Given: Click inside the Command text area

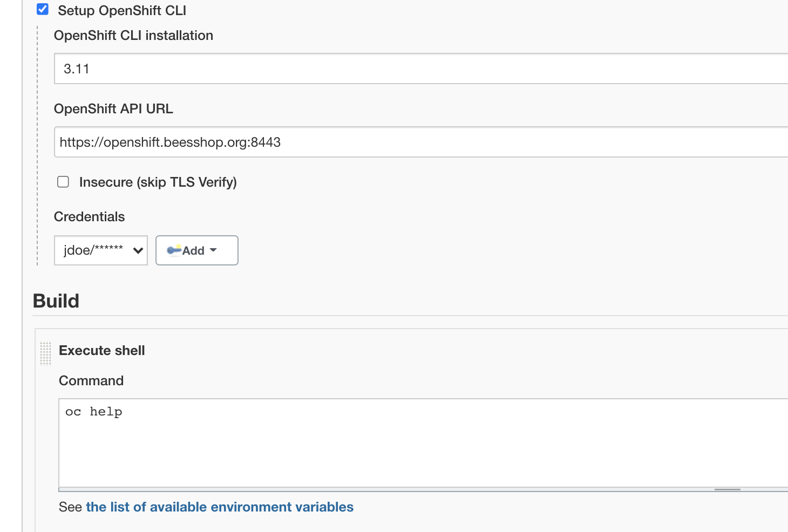Looking at the screenshot, I should pyautogui.click(x=423, y=442).
